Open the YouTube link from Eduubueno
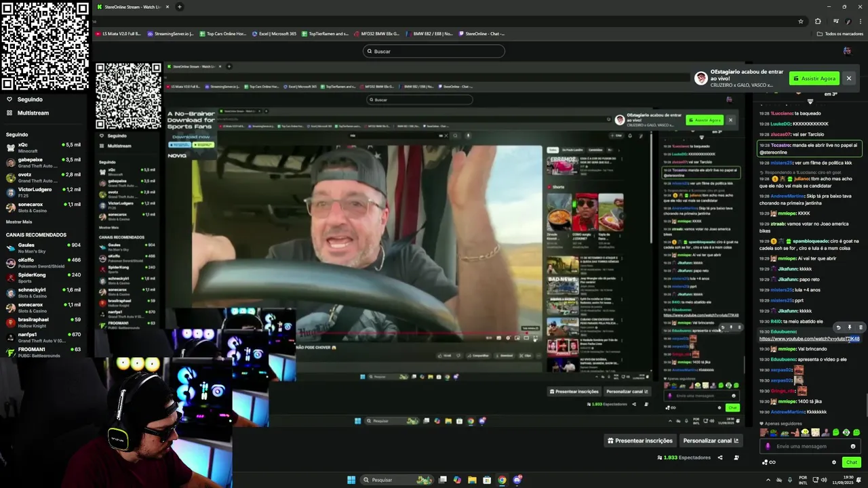 click(x=809, y=339)
